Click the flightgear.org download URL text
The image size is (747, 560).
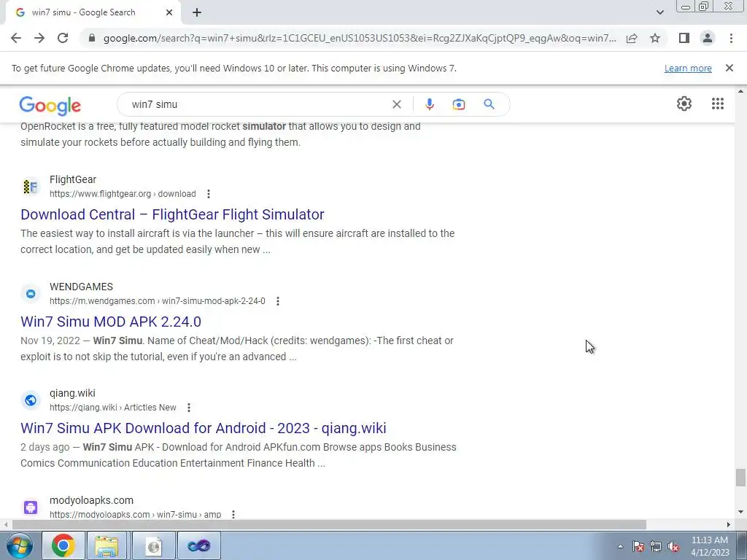click(x=123, y=194)
